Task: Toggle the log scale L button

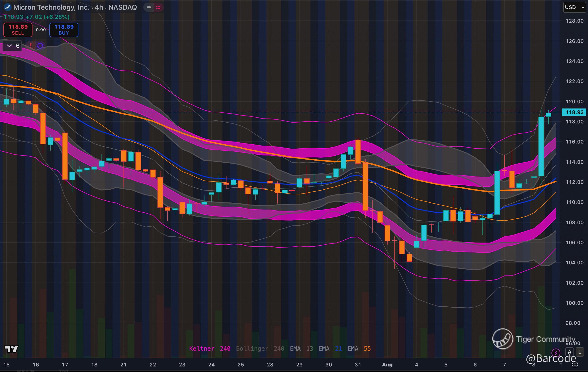Action: 579,352
